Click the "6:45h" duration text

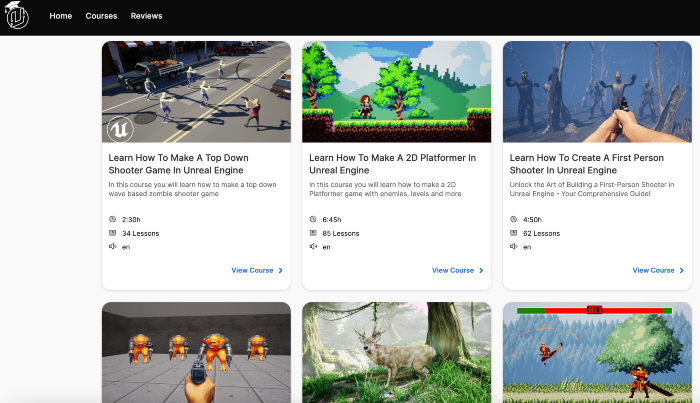click(332, 220)
